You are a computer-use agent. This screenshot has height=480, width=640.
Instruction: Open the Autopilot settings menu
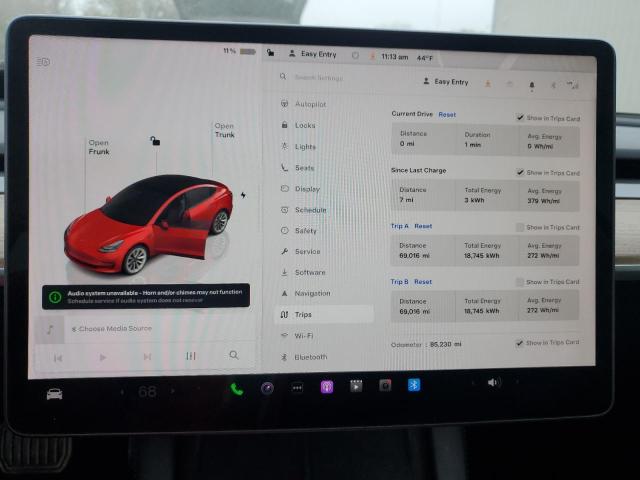tap(304, 104)
